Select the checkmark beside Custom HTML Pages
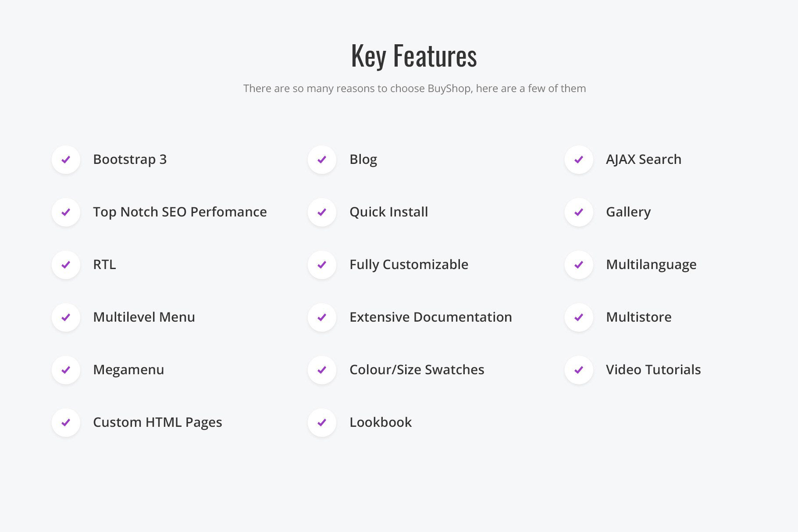Image resolution: width=798 pixels, height=532 pixels. pyautogui.click(x=66, y=422)
